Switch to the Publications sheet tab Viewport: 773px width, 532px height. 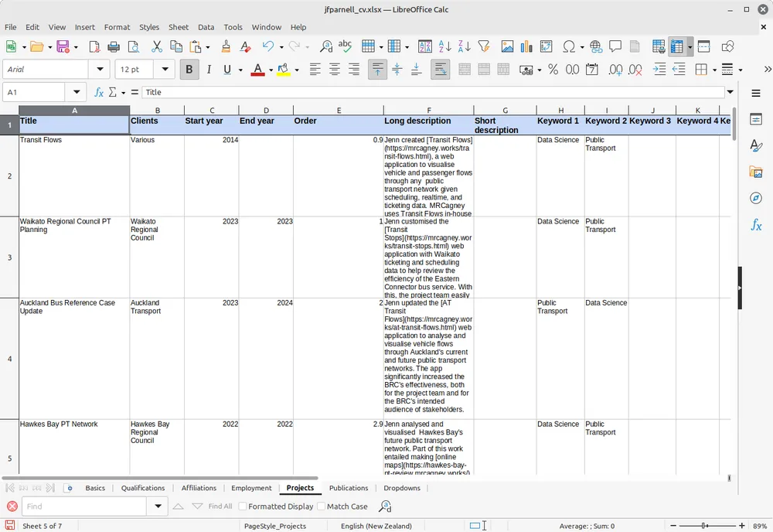[349, 488]
